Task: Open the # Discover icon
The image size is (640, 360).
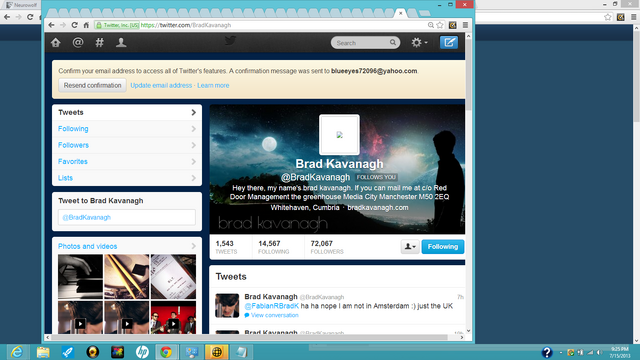Action: tap(99, 42)
